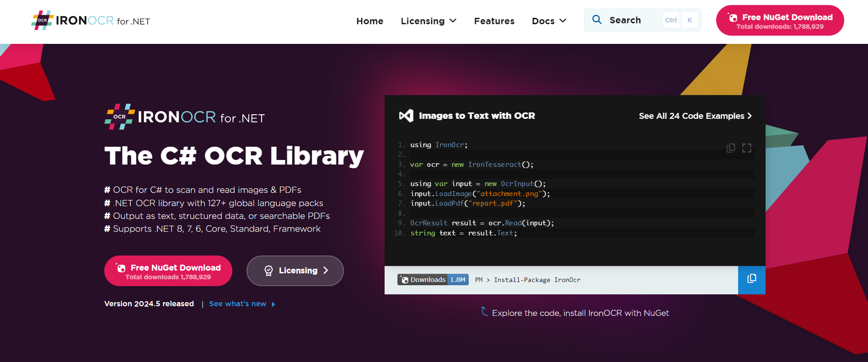
Task: Click the hero IronOCR for .NET logo
Action: point(185,117)
